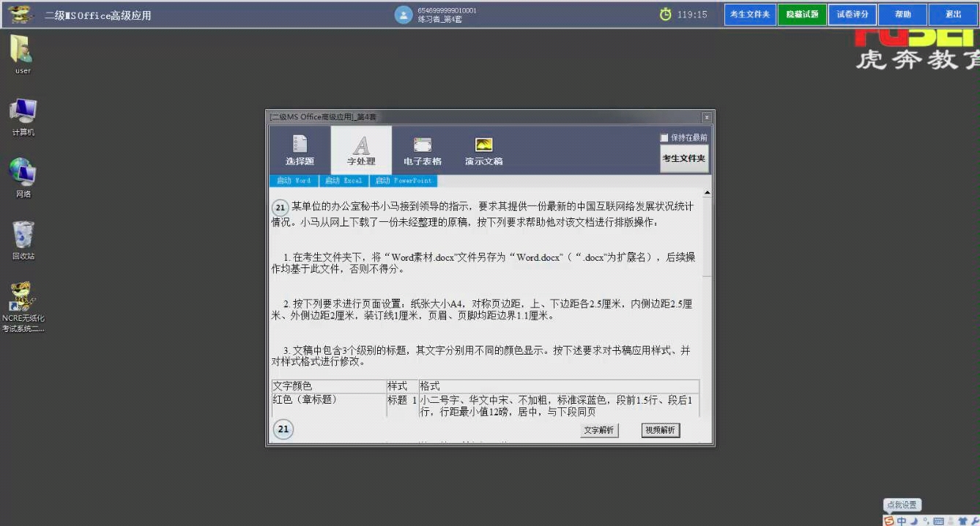This screenshot has height=526, width=980.
Task: Dismiss the 点我设置 tooltip bubble
Action: (x=903, y=505)
